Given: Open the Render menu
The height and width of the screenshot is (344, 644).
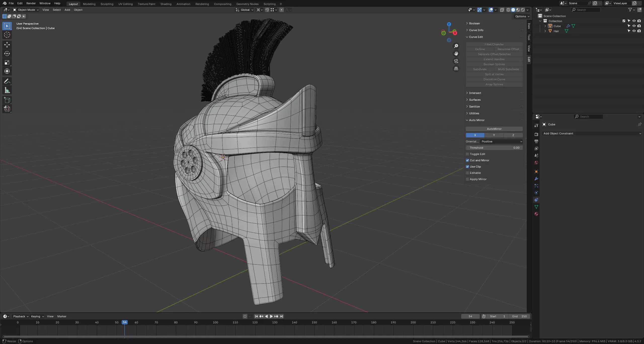Looking at the screenshot, I should click(x=31, y=3).
